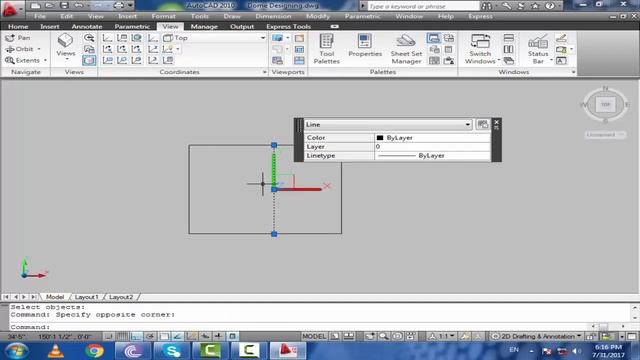Screen dimensions: 640x360
Task: Click the Zoom Extents tool
Action: [x=22, y=60]
